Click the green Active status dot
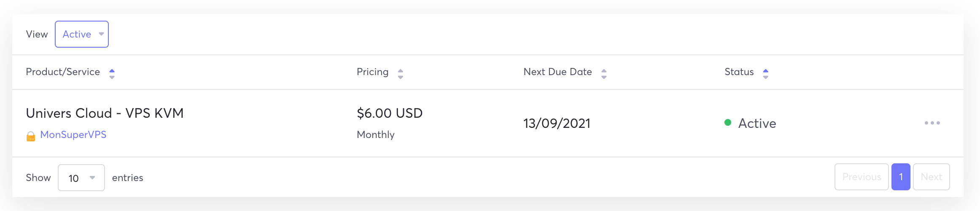The width and height of the screenshot is (980, 211). [727, 123]
